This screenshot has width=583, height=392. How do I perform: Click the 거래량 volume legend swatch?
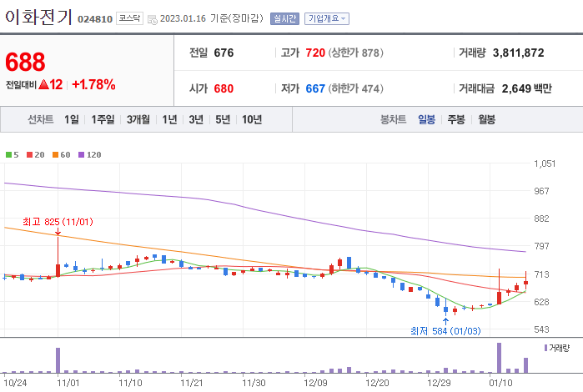(545, 348)
